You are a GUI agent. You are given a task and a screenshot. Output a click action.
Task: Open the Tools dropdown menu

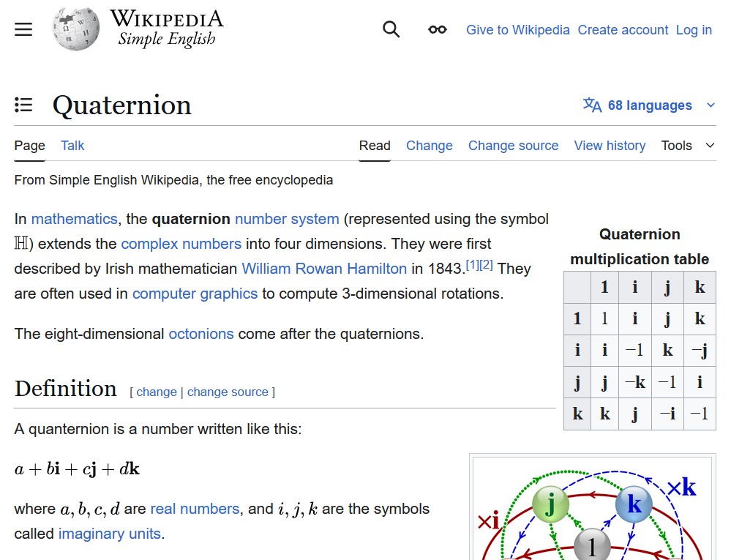pos(688,146)
